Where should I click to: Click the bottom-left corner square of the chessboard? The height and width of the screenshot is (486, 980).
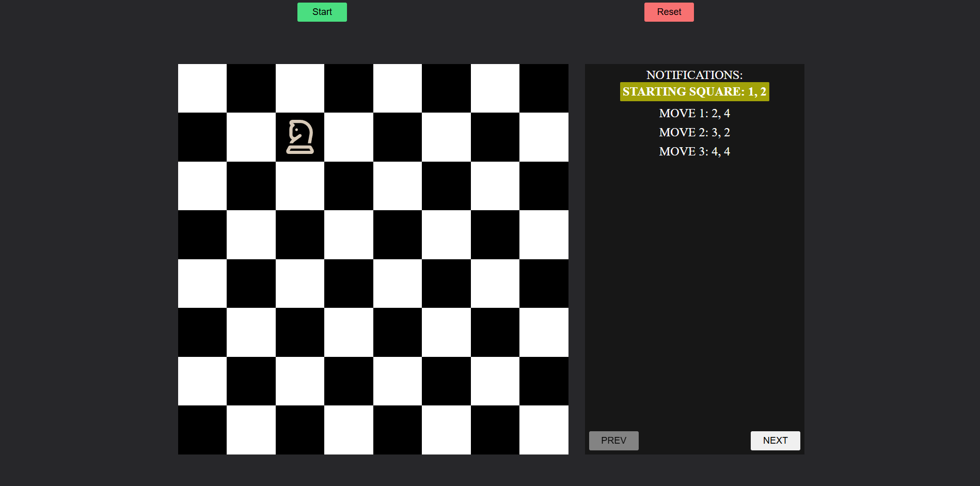point(202,430)
